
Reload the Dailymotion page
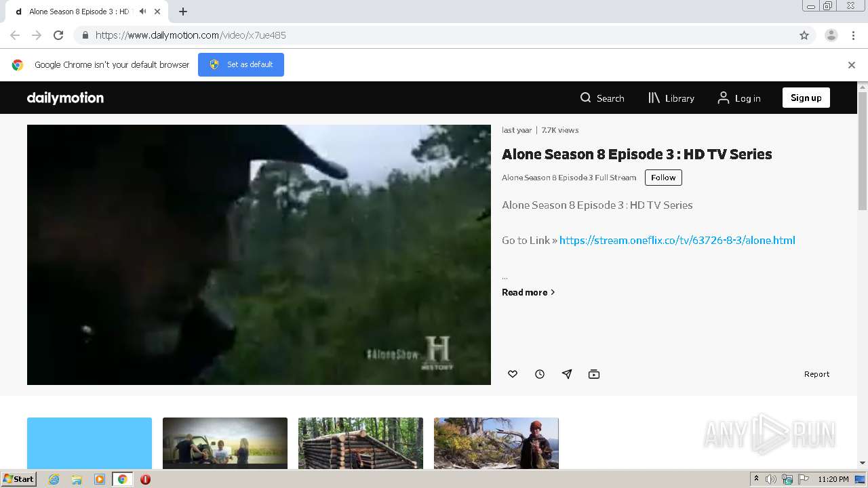(58, 35)
